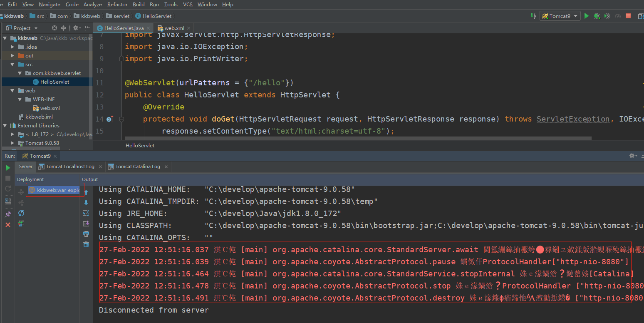Click the blue down arrow beside Output
This screenshot has width=644, height=323.
[86, 203]
